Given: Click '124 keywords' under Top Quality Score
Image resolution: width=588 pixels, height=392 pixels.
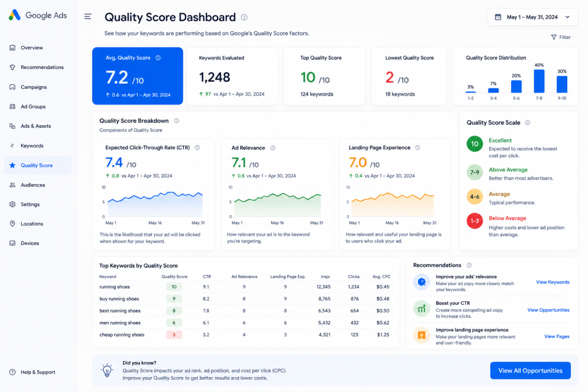Looking at the screenshot, I should point(316,94).
